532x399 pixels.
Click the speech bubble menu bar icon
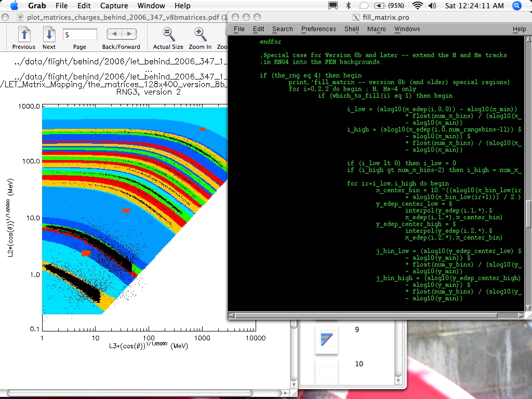tap(364, 5)
